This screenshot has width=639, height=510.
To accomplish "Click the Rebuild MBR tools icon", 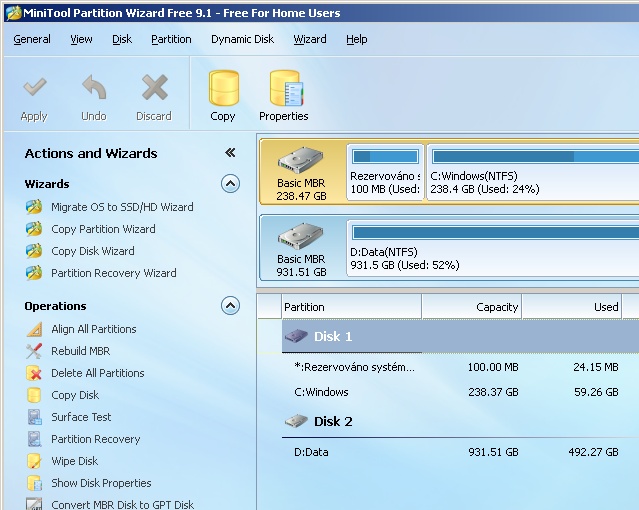I will pyautogui.click(x=34, y=351).
